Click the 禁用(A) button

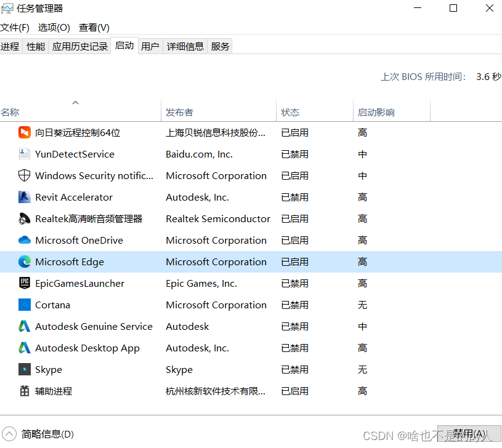(x=469, y=434)
